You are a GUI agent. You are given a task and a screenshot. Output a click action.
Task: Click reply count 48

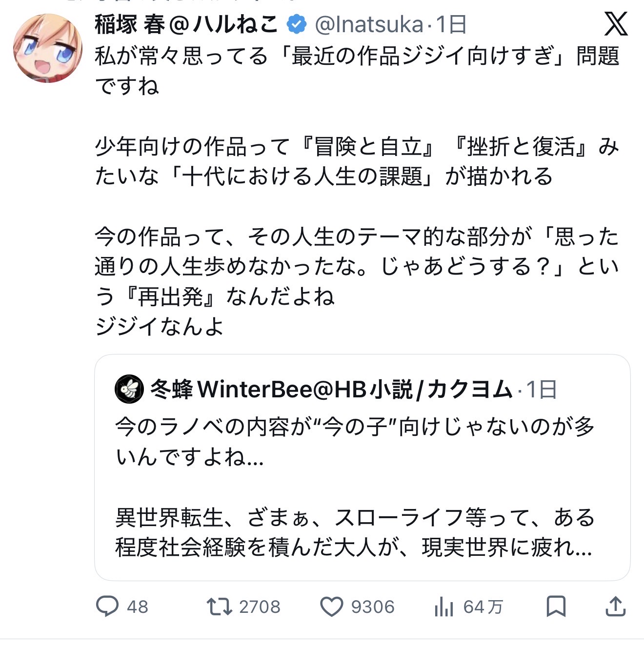pyautogui.click(x=137, y=607)
